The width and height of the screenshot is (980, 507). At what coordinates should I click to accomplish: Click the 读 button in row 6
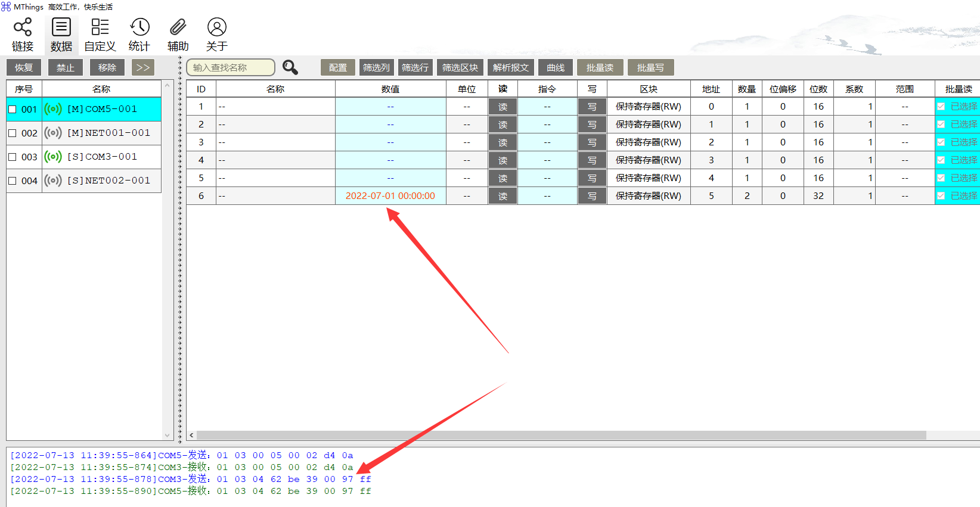tap(503, 196)
